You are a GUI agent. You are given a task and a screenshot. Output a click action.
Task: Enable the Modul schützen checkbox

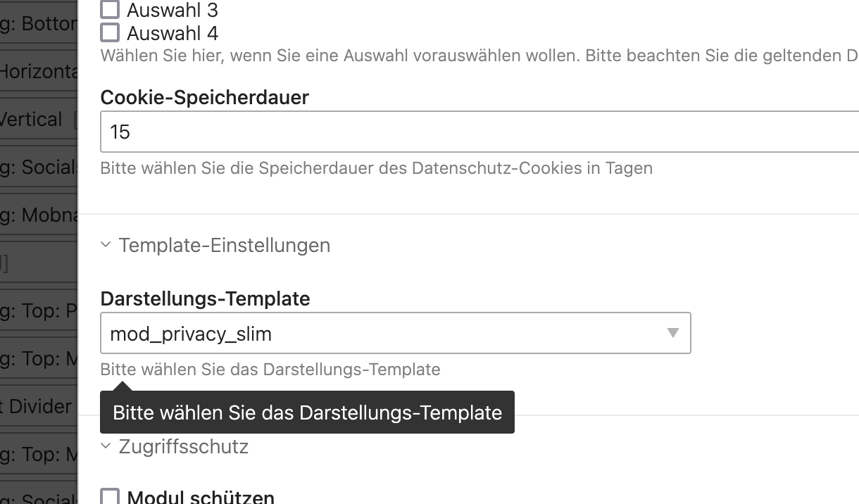pos(110,498)
